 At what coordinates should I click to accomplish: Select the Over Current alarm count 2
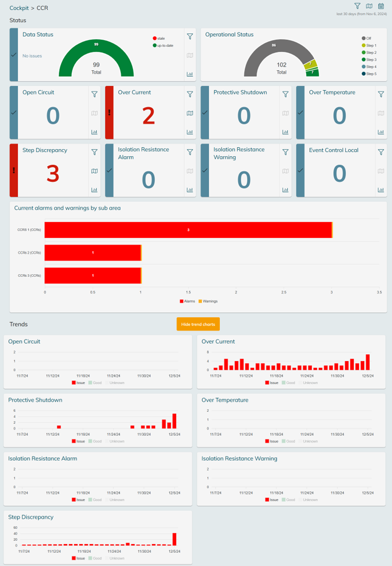point(148,116)
